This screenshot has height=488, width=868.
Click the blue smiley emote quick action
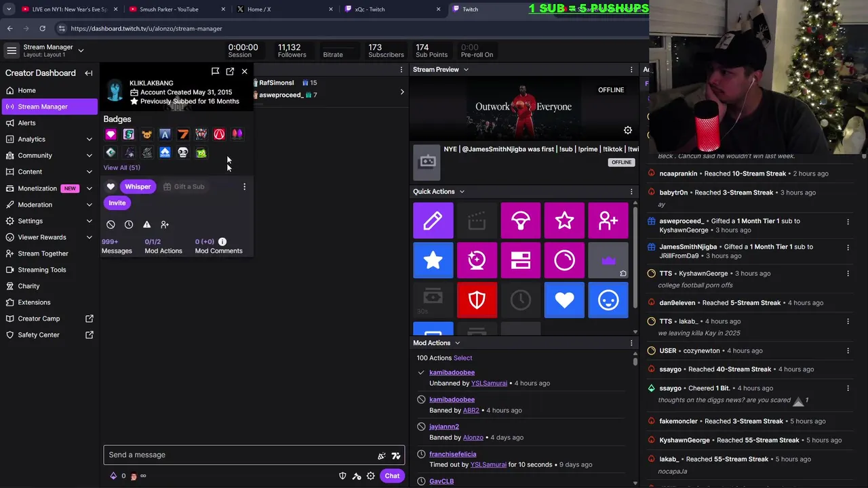tap(608, 300)
